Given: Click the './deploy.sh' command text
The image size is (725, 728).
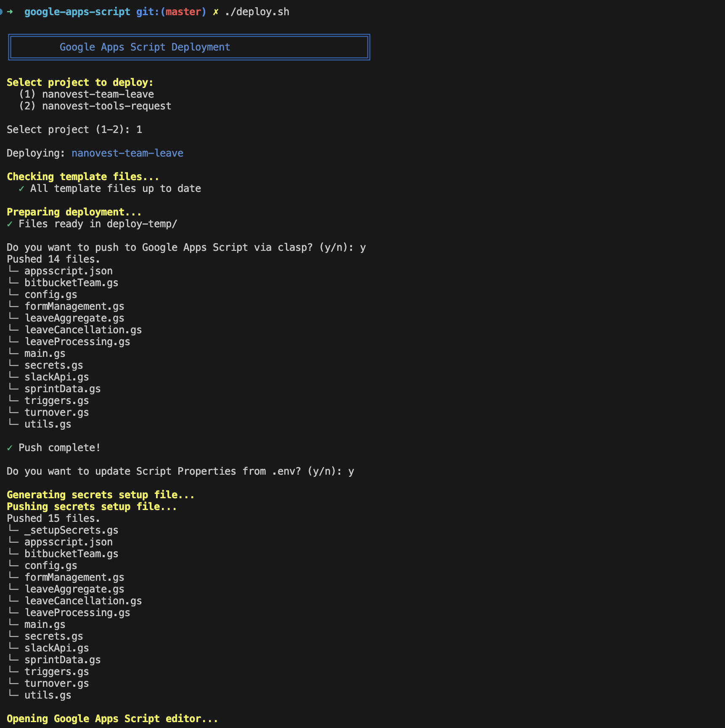Looking at the screenshot, I should click(257, 11).
